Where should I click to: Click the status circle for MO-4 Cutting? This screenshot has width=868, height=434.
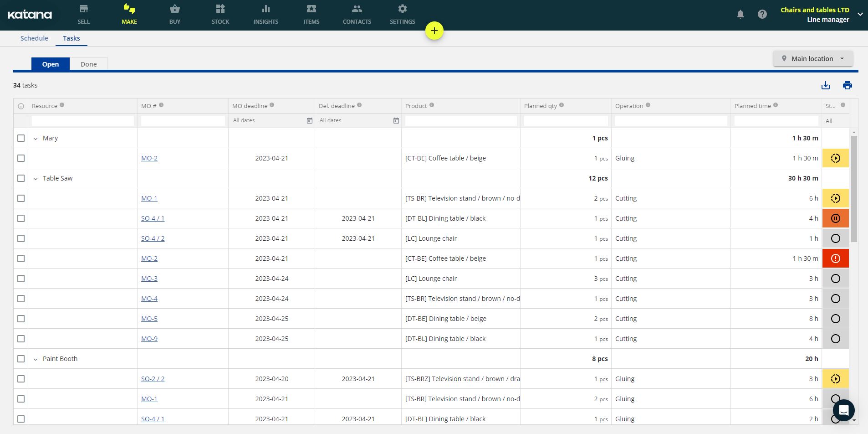click(836, 299)
